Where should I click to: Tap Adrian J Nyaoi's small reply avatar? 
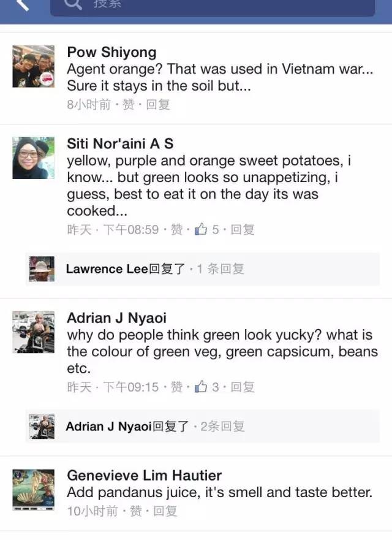[42, 427]
